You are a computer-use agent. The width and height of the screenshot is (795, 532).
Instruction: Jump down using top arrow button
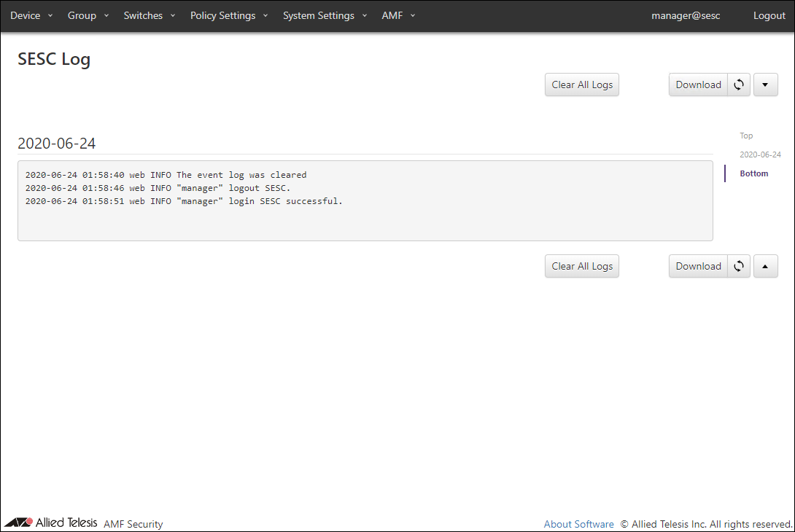[x=765, y=85]
